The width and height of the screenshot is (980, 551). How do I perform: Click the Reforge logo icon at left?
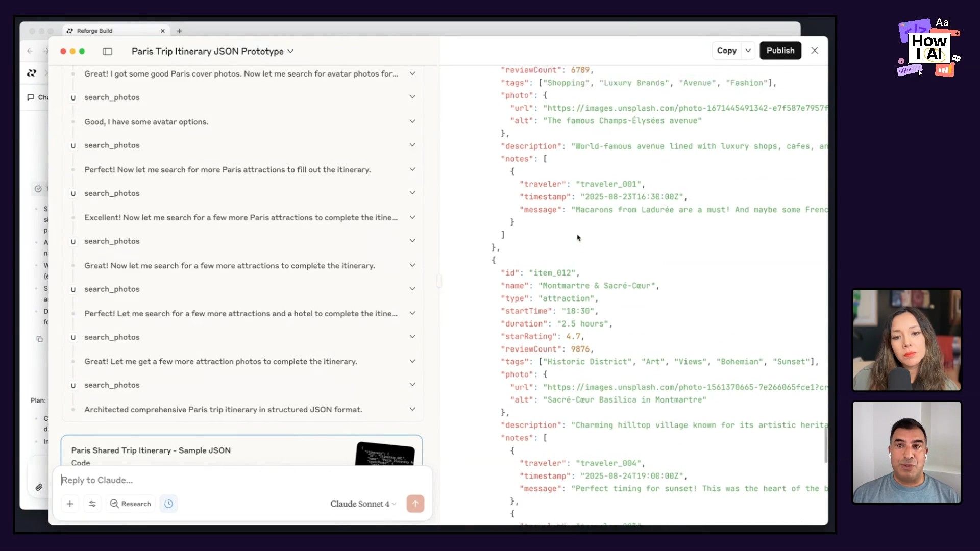[32, 73]
